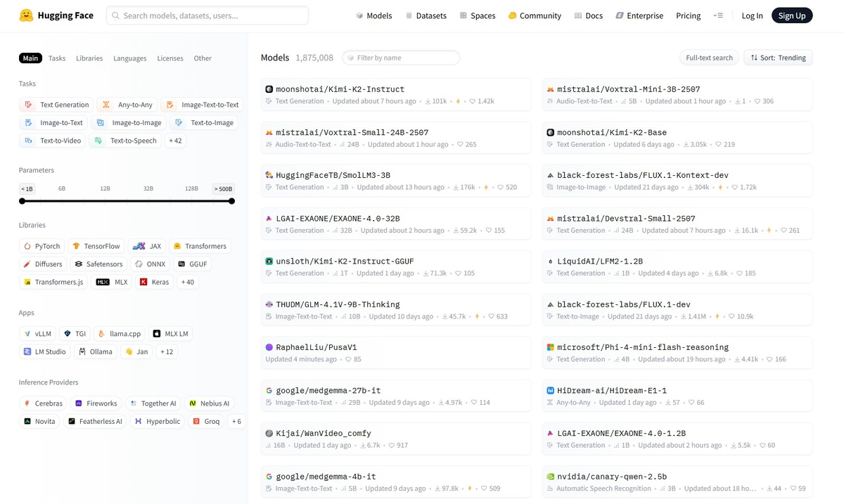The width and height of the screenshot is (844, 504).
Task: Expand the +42 more tasks
Action: (x=176, y=141)
